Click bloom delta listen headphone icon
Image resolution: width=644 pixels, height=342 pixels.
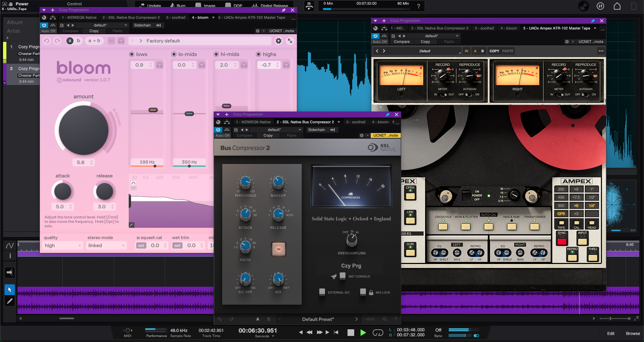click(121, 41)
